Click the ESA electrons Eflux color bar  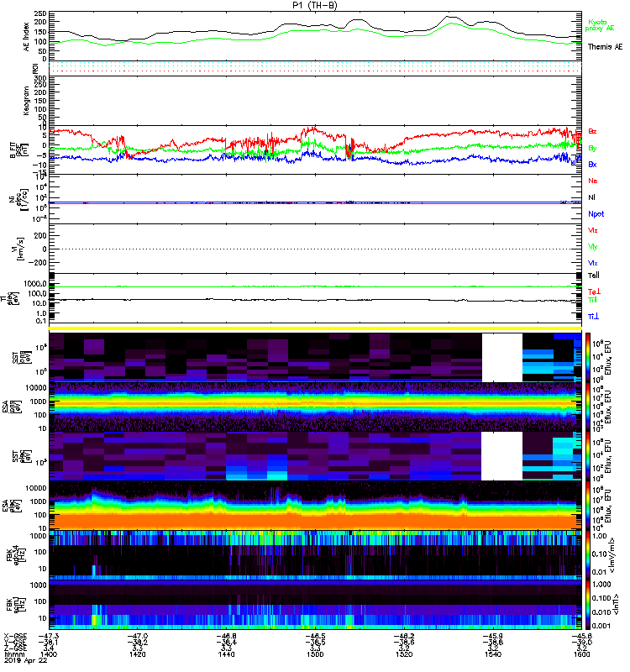click(587, 506)
